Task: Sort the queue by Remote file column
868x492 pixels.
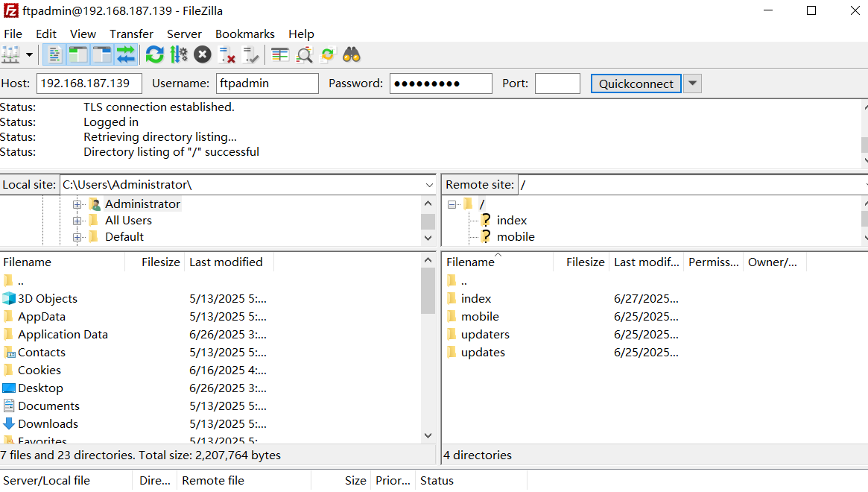Action: 244,481
